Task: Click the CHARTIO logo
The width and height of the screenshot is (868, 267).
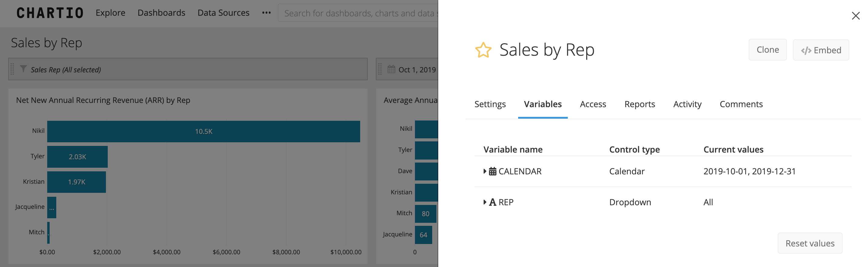Action: click(x=50, y=13)
